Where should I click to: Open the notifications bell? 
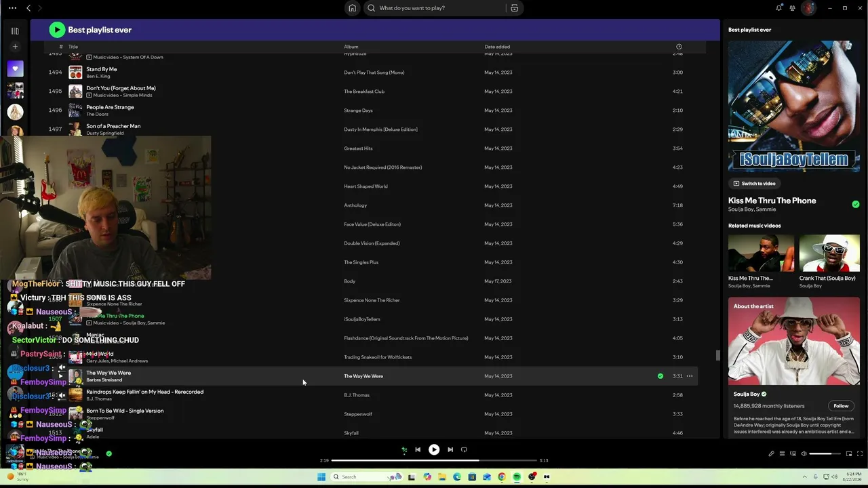tap(778, 8)
